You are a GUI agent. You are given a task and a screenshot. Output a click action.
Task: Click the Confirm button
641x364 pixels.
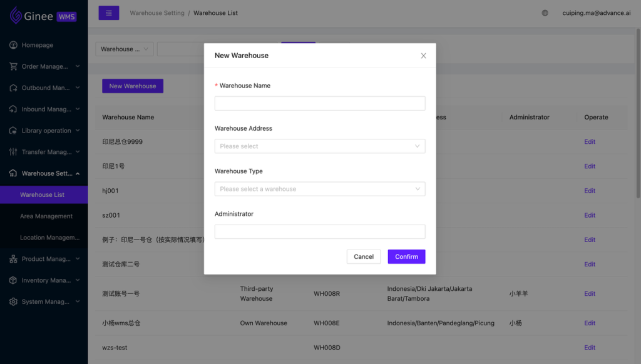point(406,256)
